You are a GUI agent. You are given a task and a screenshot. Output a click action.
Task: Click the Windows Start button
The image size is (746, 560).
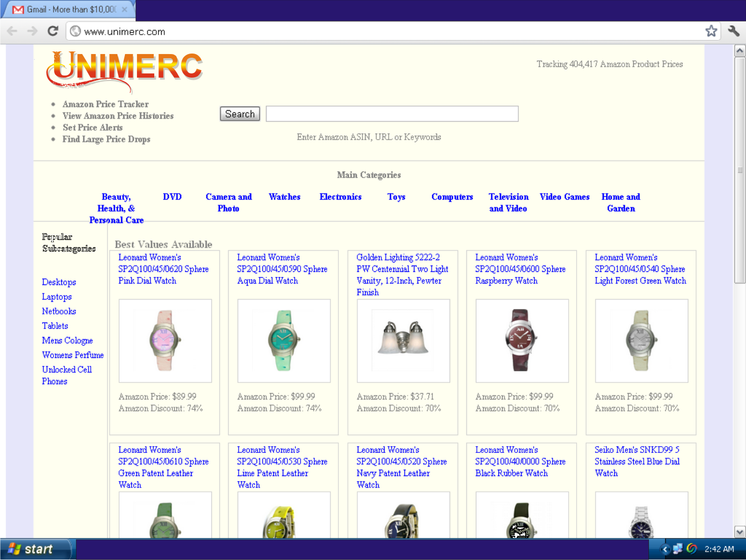coord(35,549)
